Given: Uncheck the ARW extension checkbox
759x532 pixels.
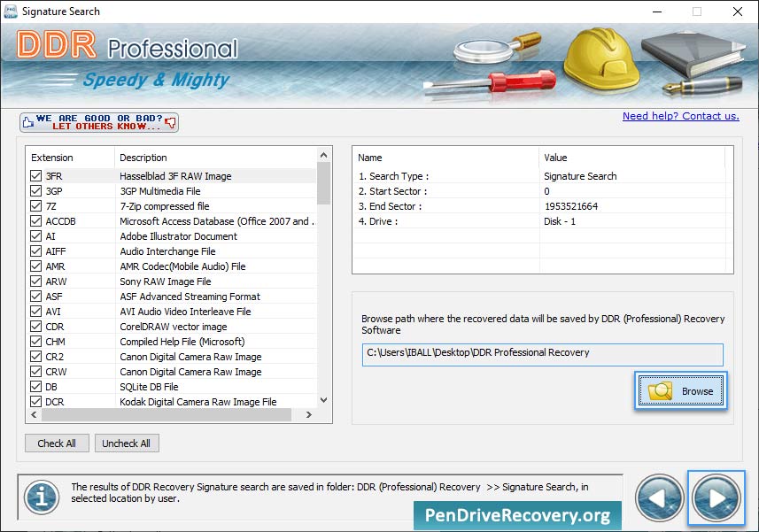Looking at the screenshot, I should 35,281.
